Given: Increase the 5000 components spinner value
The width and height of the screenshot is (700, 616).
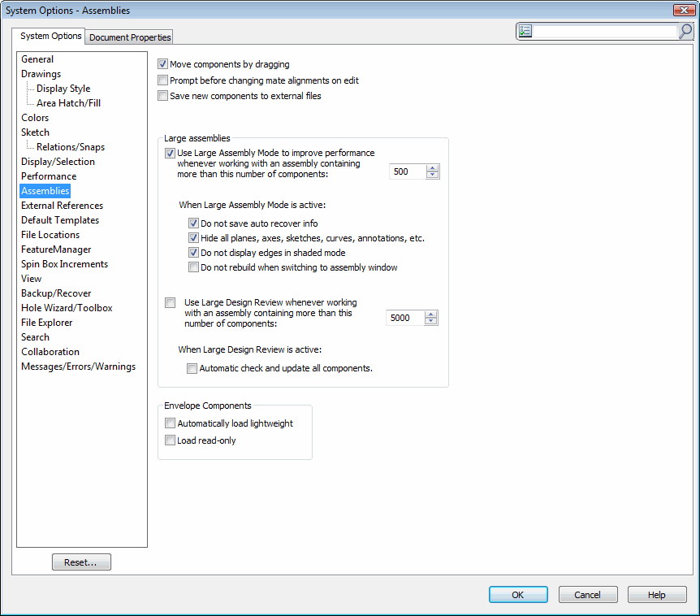Looking at the screenshot, I should pyautogui.click(x=431, y=314).
